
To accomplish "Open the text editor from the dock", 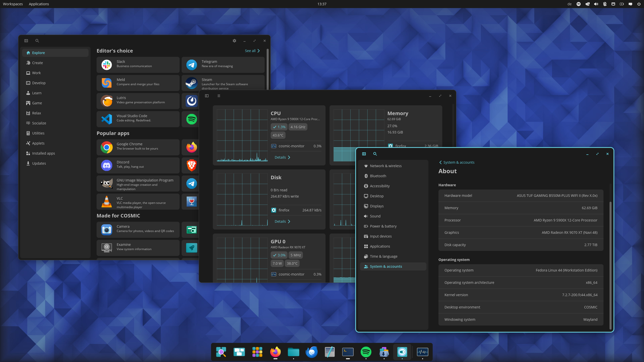I will tap(330, 352).
